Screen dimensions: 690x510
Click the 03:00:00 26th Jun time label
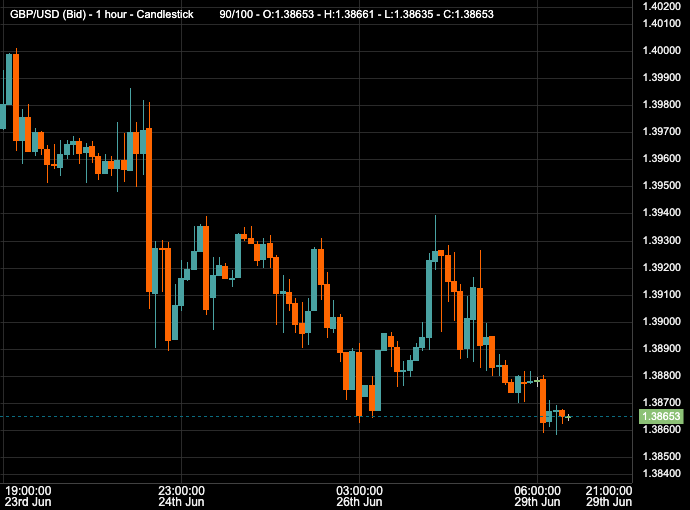[360, 496]
